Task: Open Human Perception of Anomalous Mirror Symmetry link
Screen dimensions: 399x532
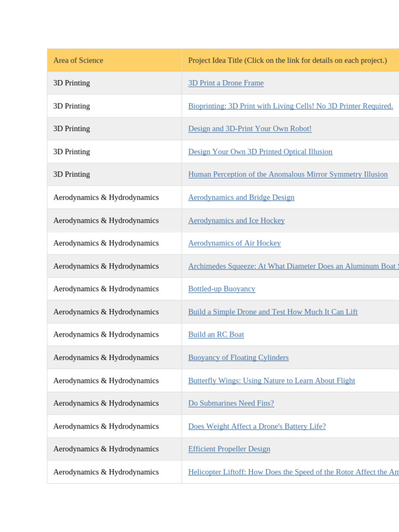Action: 288,175
